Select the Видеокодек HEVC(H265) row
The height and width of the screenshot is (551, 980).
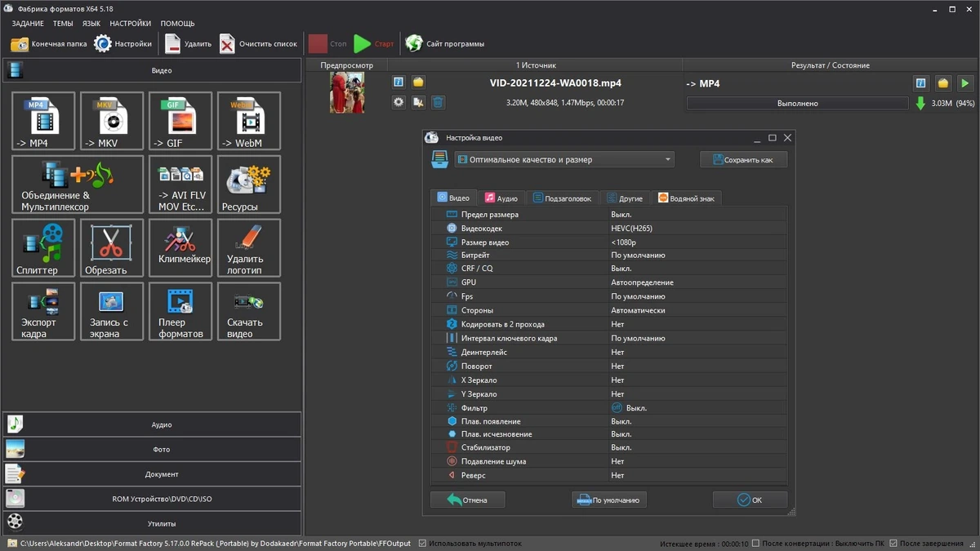pos(609,229)
